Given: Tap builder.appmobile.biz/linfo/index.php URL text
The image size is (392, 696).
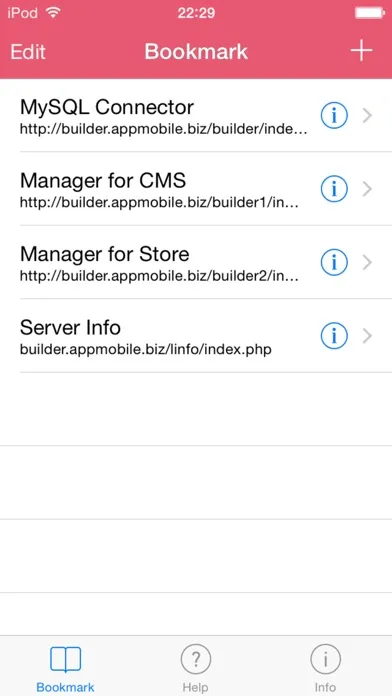Looking at the screenshot, I should pyautogui.click(x=146, y=350).
